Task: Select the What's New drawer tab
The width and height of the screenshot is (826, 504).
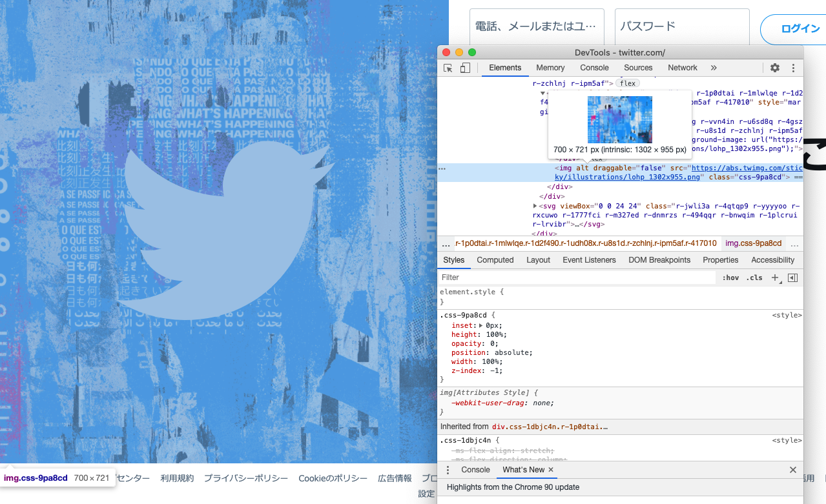Action: 524,470
